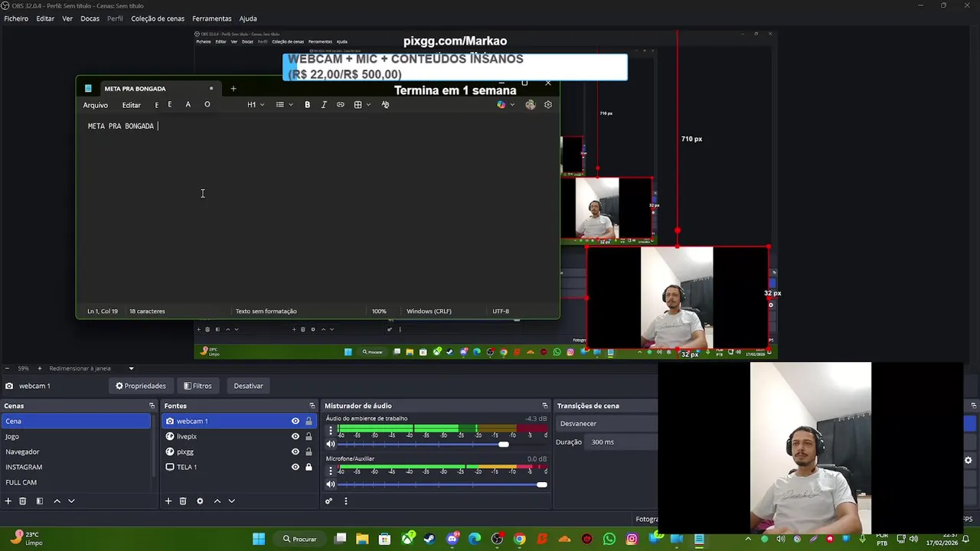The height and width of the screenshot is (551, 980).
Task: Open the H1 heading dropdown in Notepad
Action: coord(256,105)
